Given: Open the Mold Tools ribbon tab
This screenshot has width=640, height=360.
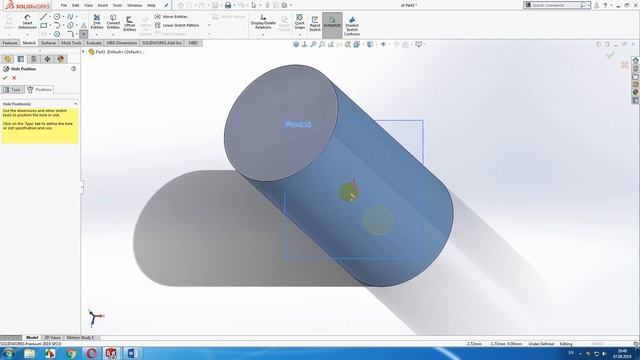Looking at the screenshot, I should (x=71, y=43).
